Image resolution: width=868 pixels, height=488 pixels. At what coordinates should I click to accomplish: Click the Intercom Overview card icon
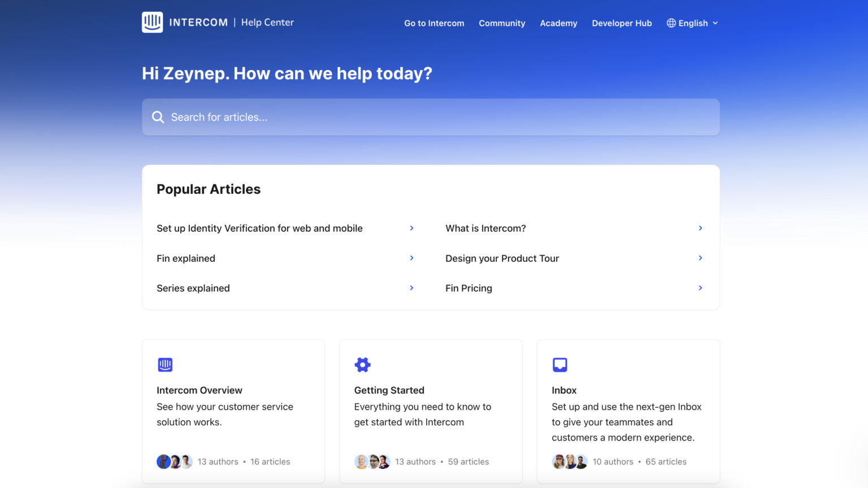(x=165, y=365)
